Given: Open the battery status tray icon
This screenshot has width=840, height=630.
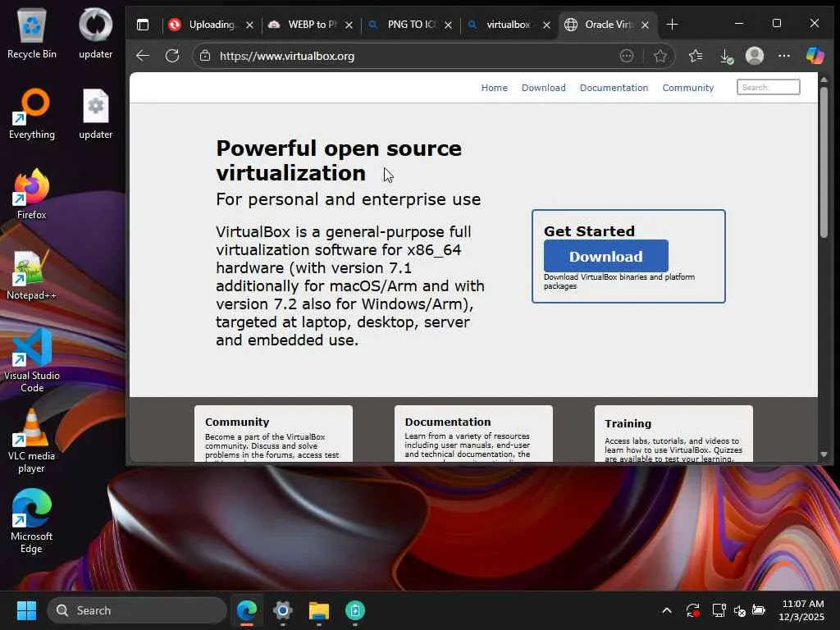Looking at the screenshot, I should coord(759,610).
